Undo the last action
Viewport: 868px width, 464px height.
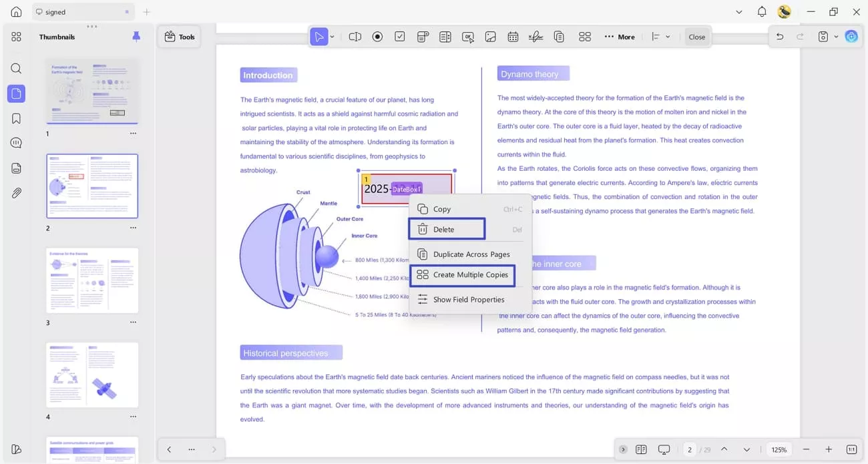coord(780,37)
